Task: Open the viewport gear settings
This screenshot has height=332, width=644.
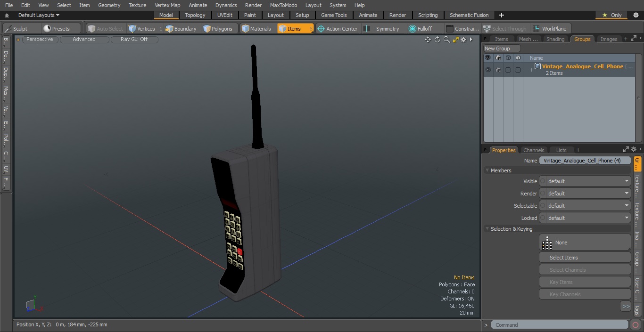Action: click(463, 40)
